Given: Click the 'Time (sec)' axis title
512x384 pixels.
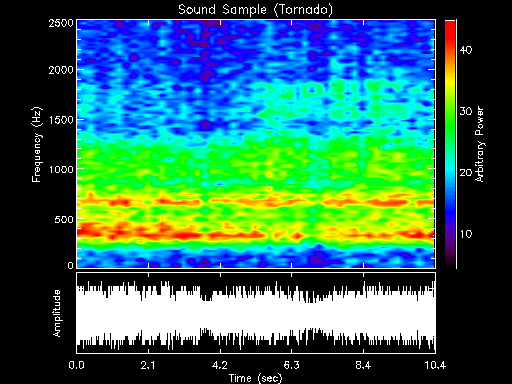Looking at the screenshot, I should click(x=256, y=378).
